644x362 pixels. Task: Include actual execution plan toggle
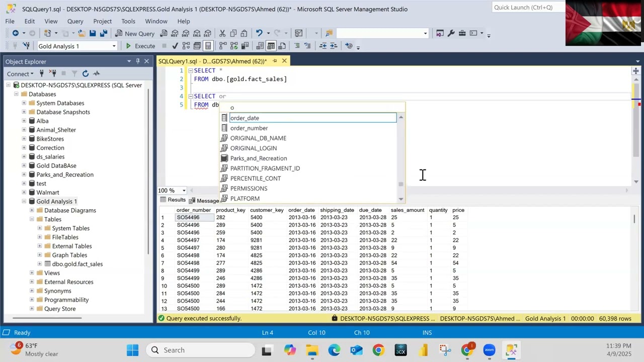(223, 46)
